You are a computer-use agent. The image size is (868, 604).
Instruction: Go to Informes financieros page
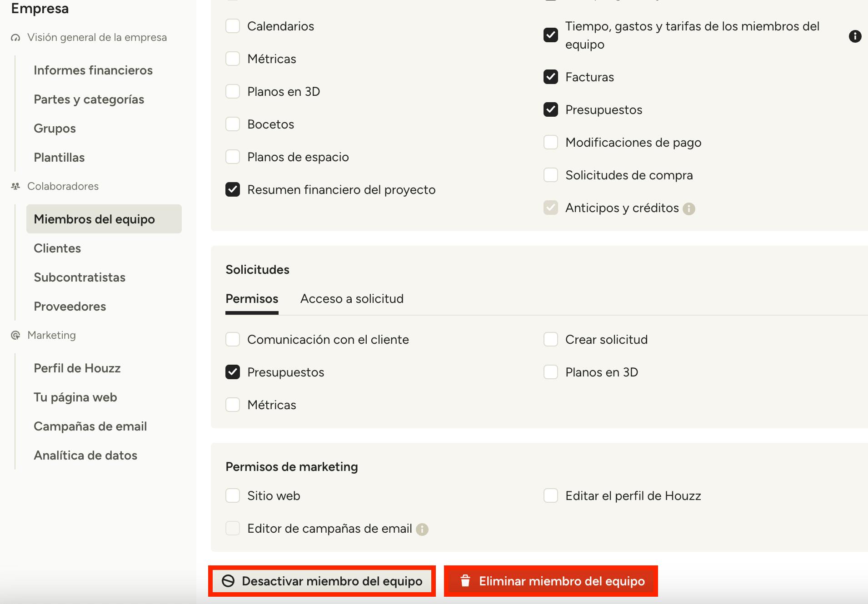(x=93, y=70)
